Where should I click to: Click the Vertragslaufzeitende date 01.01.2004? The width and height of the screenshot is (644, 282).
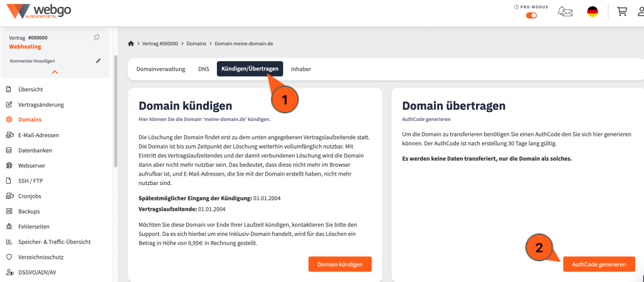click(x=212, y=209)
